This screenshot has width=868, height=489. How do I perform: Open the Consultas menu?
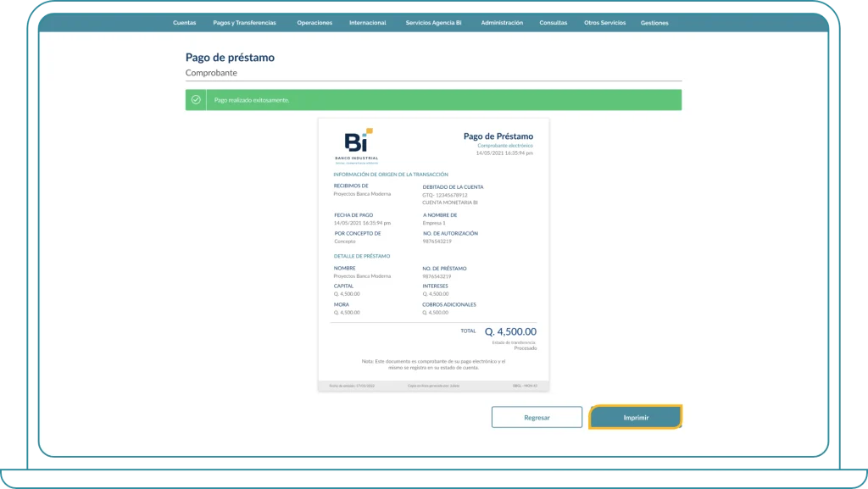[x=554, y=23]
